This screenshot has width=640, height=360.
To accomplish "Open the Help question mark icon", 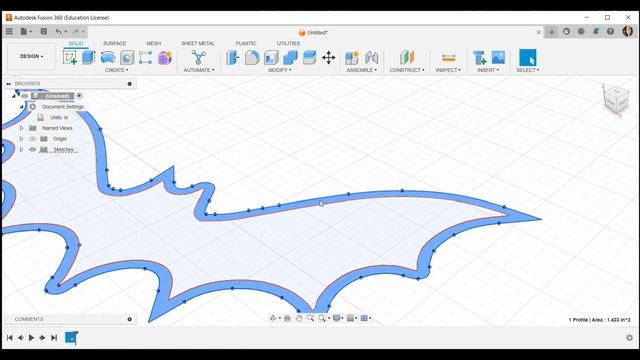I will (x=611, y=31).
